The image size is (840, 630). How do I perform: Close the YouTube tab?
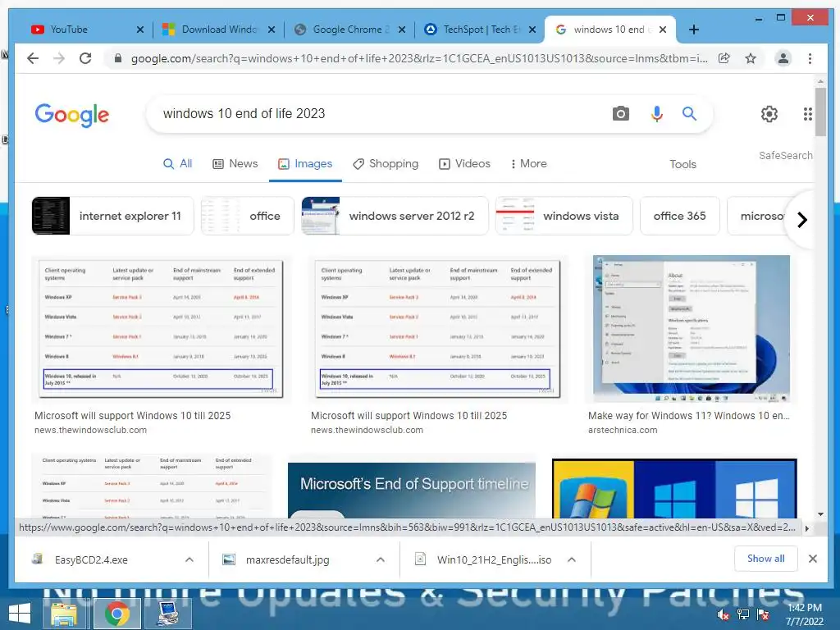click(x=140, y=30)
